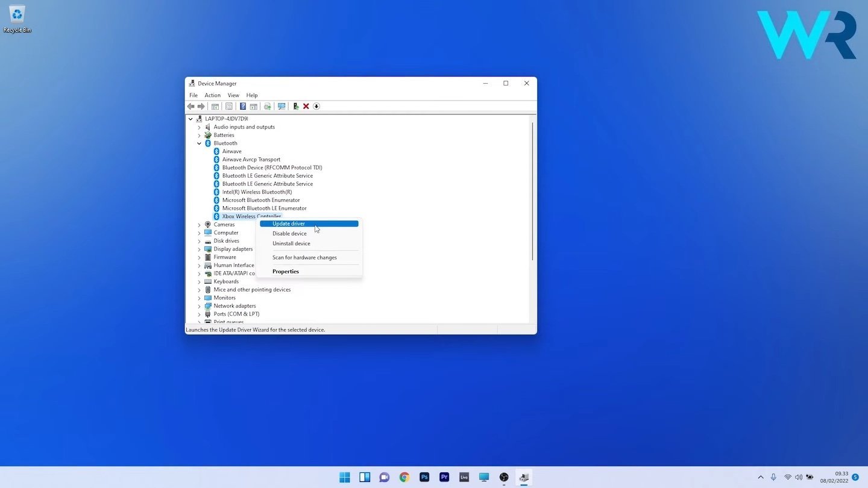Screen dimensions: 868x488
Task: Click the battery tray icon
Action: [x=811, y=477]
